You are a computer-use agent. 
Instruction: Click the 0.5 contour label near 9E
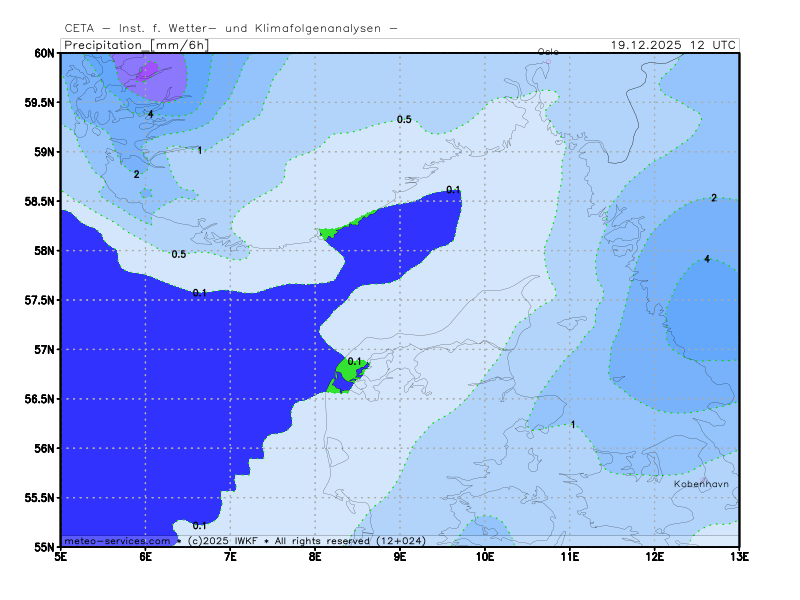404,119
